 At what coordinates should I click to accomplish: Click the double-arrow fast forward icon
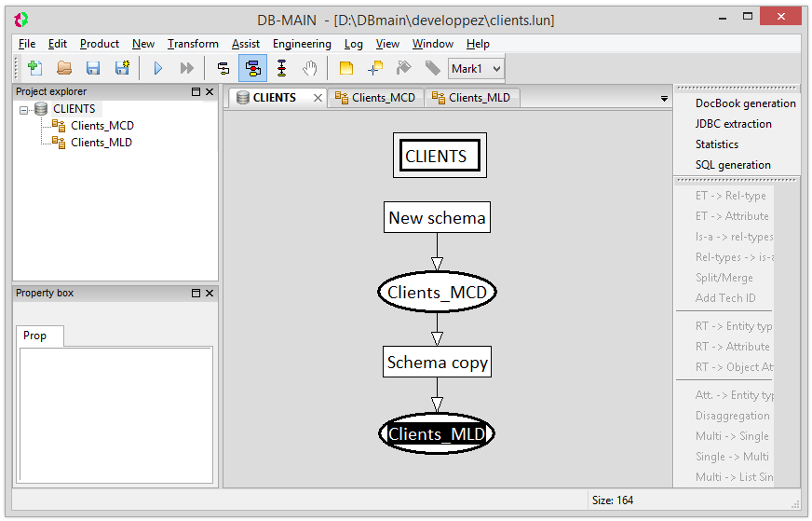pyautogui.click(x=186, y=68)
